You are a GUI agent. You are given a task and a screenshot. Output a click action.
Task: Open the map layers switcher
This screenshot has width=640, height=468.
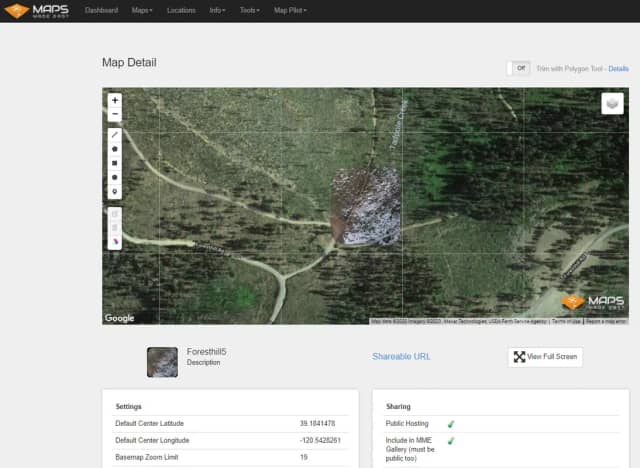click(612, 103)
